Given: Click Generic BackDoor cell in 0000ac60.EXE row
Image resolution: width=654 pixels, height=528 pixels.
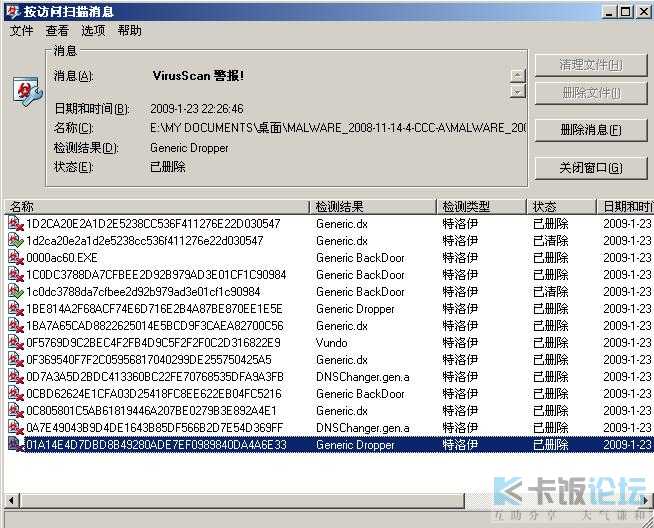Looking at the screenshot, I should 360,258.
